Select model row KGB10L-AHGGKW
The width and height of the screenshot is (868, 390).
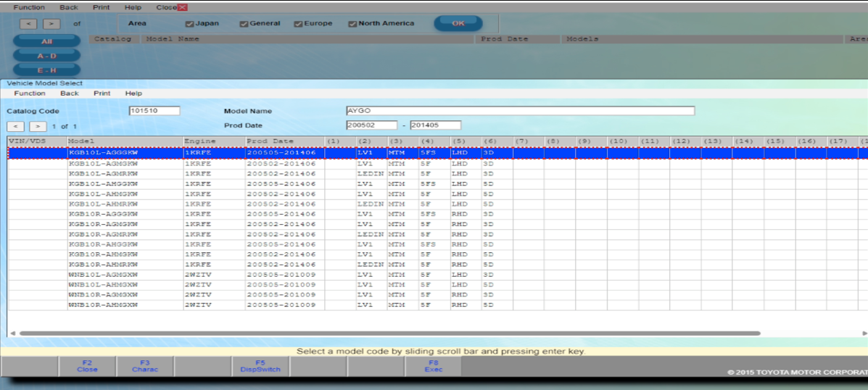(437, 183)
